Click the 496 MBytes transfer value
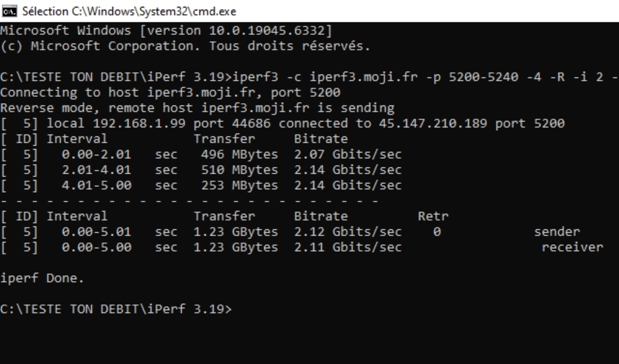This screenshot has height=364, width=619. (x=239, y=155)
